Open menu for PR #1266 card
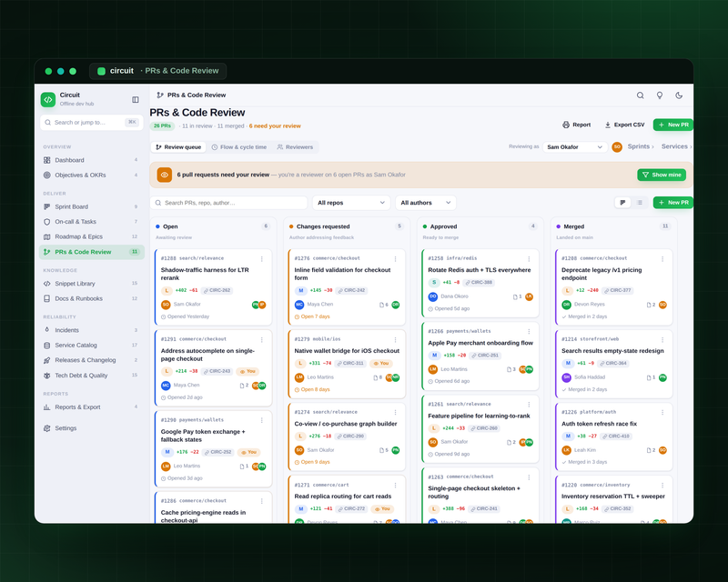 tap(529, 332)
